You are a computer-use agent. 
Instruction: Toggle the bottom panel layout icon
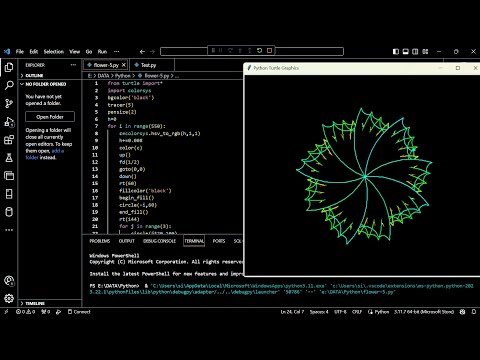pos(405,52)
